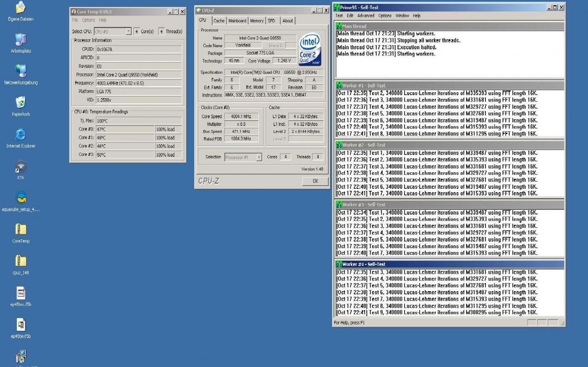Click the OK button in CPU-Z
588x367 pixels.
click(x=315, y=181)
